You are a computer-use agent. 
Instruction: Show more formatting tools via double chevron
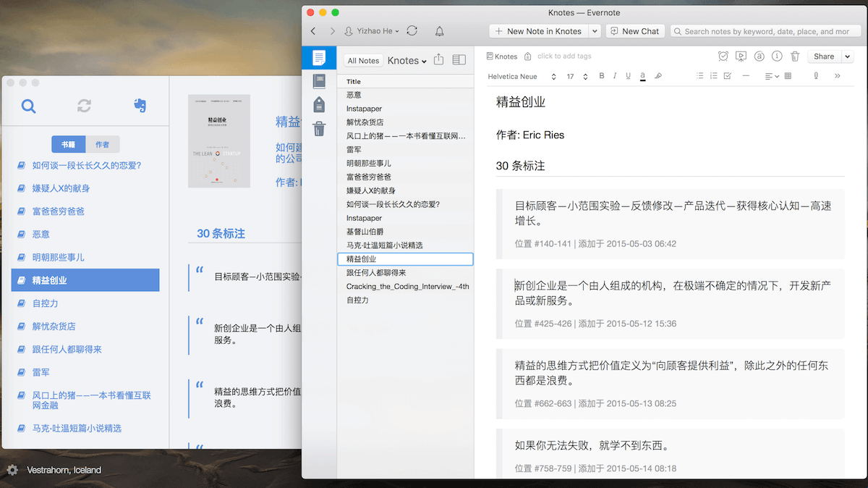[838, 76]
